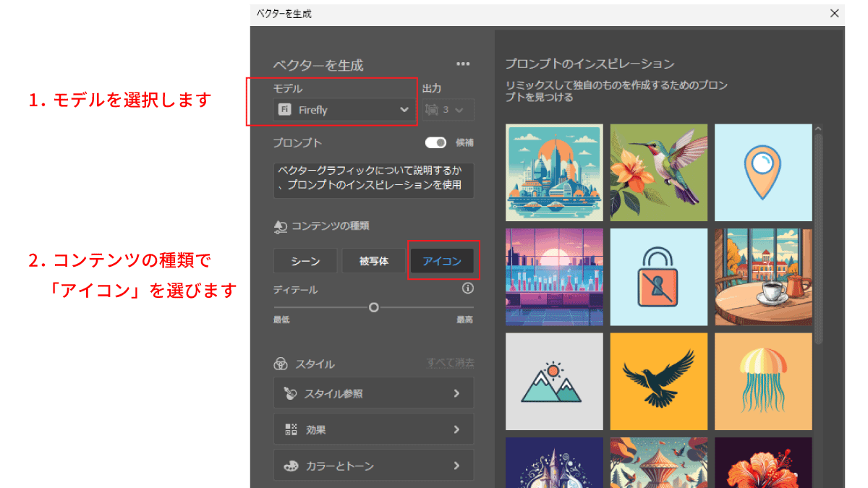
Task: Click the inspiration gallery scrollbar
Action: click(x=818, y=239)
